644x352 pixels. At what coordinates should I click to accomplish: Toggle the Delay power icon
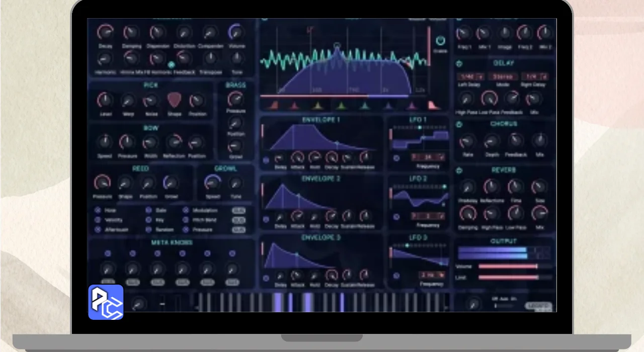pos(459,64)
